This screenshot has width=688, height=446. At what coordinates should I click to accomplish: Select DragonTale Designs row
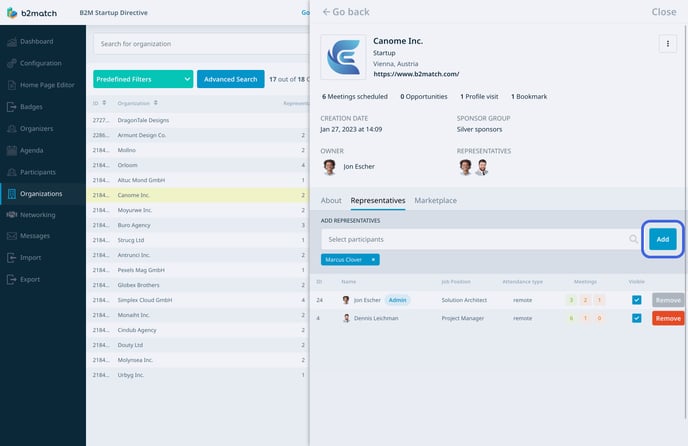[x=198, y=120]
